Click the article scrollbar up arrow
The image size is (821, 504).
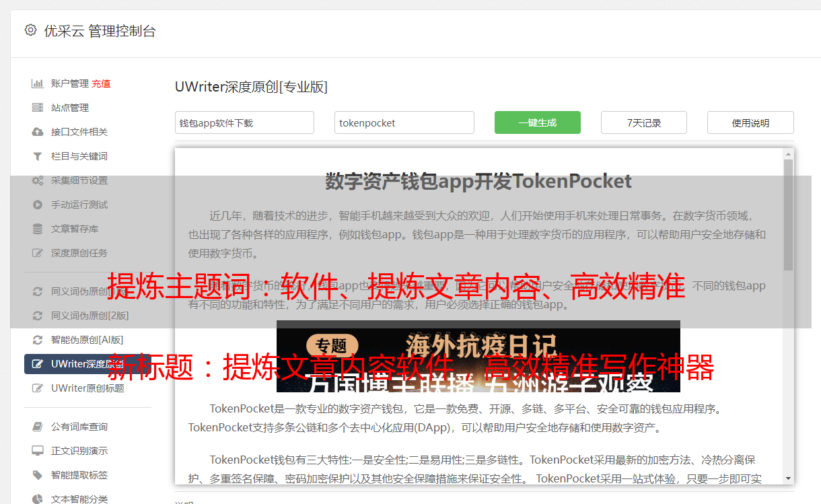click(788, 154)
